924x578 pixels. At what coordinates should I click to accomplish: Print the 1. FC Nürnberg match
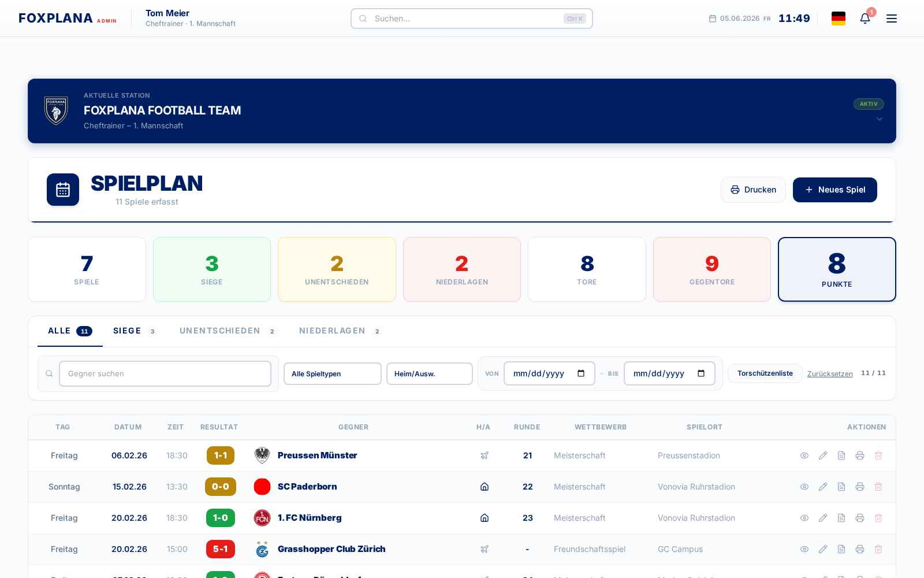[x=860, y=518]
